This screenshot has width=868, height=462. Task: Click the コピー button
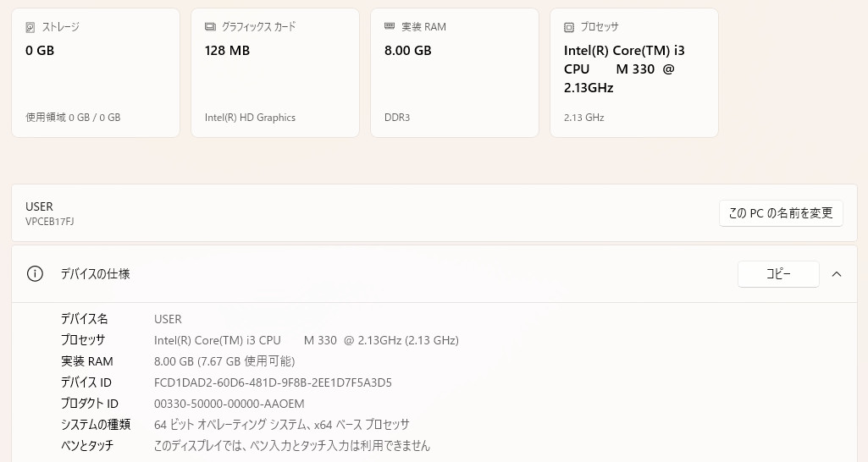click(778, 274)
